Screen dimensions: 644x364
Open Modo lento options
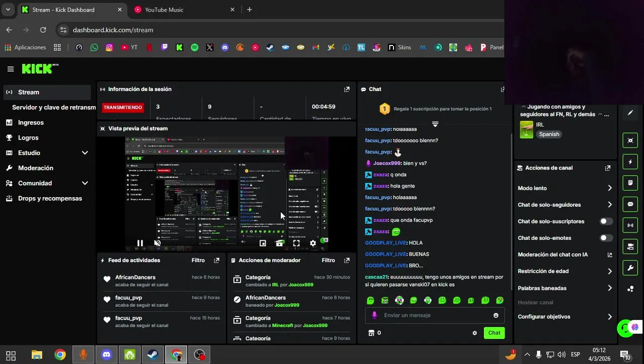point(565,188)
